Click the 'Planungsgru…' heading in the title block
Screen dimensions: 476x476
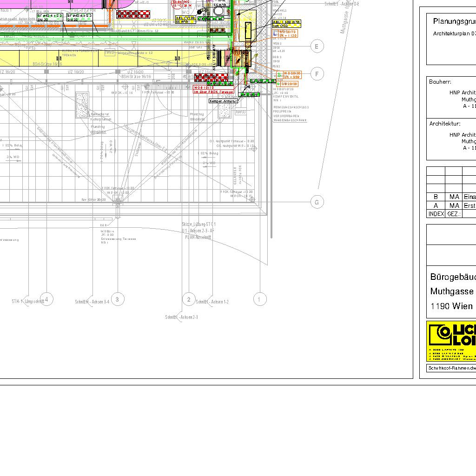click(455, 21)
